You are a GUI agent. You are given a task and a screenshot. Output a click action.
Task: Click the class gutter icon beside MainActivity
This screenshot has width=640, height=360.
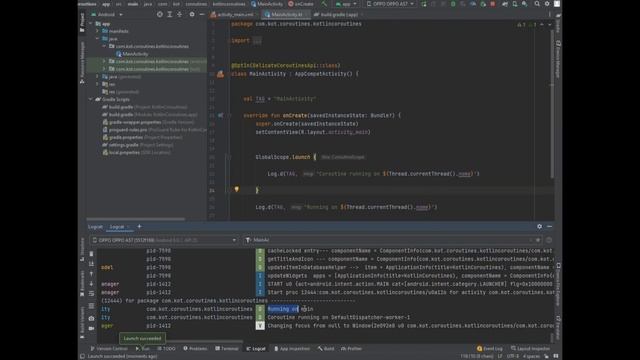(x=220, y=74)
